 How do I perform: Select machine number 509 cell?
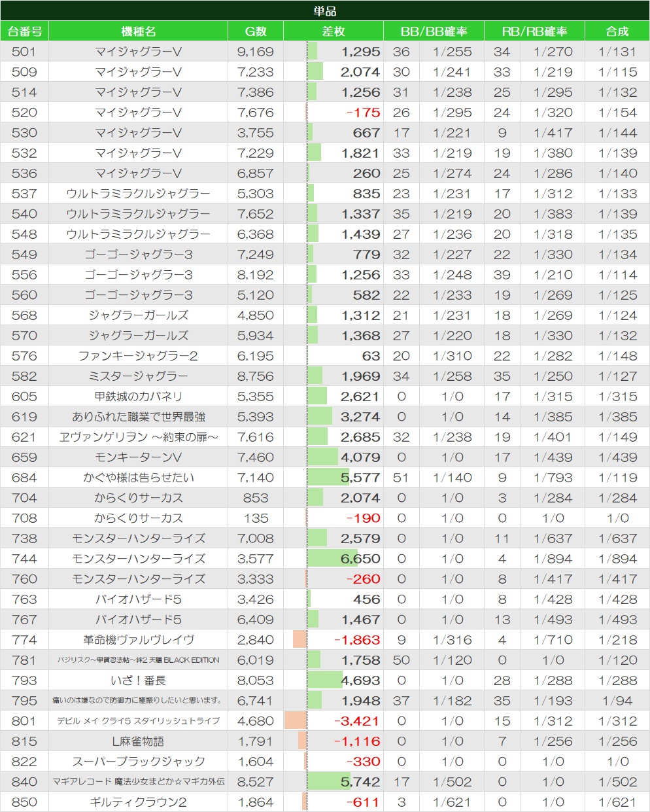coord(25,72)
